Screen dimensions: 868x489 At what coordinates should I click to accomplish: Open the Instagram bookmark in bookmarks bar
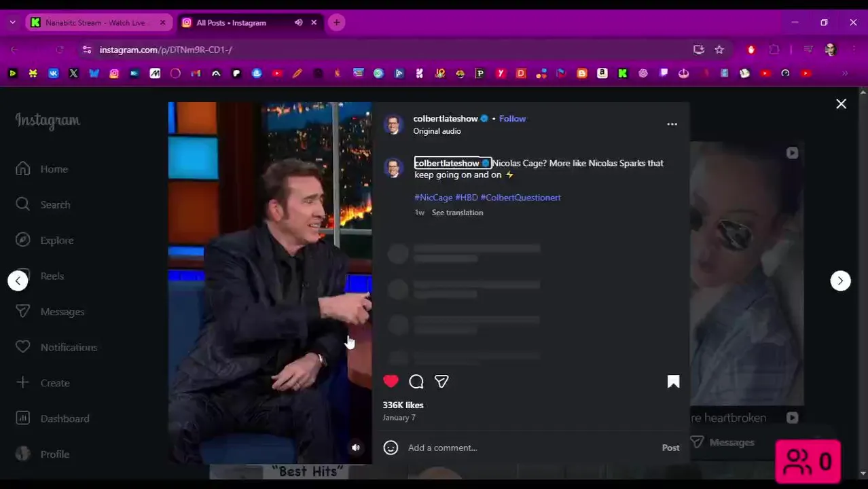114,73
